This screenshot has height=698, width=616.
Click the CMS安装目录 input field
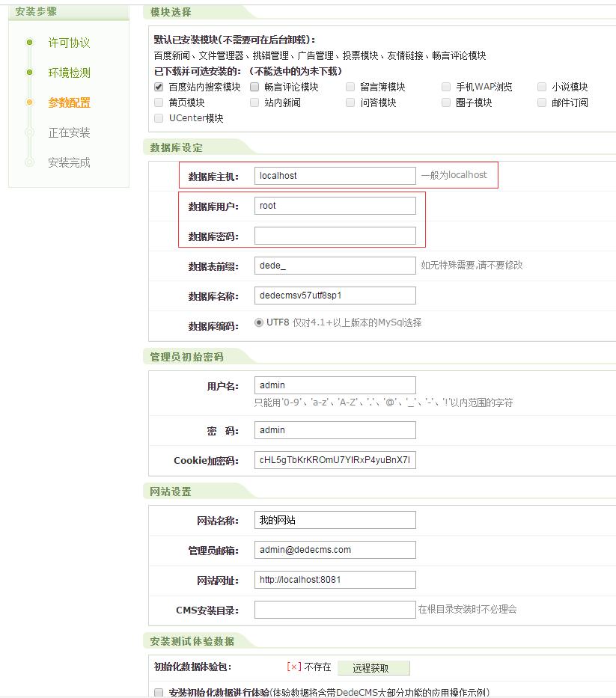(x=335, y=610)
